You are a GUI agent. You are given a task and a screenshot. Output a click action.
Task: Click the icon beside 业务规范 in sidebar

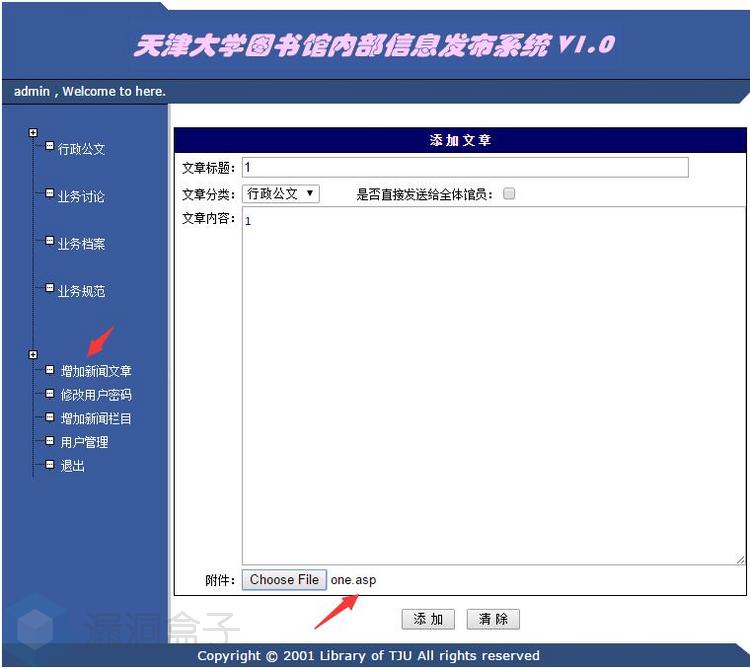tap(49, 289)
